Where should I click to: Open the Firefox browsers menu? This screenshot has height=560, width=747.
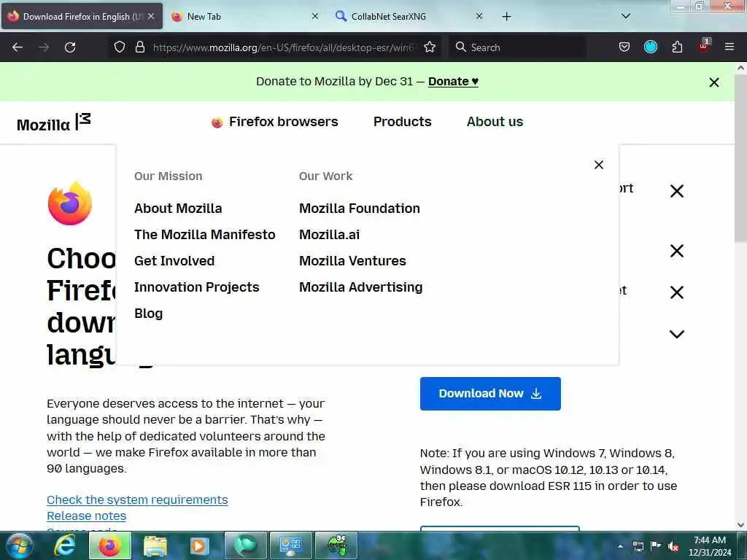click(x=275, y=122)
